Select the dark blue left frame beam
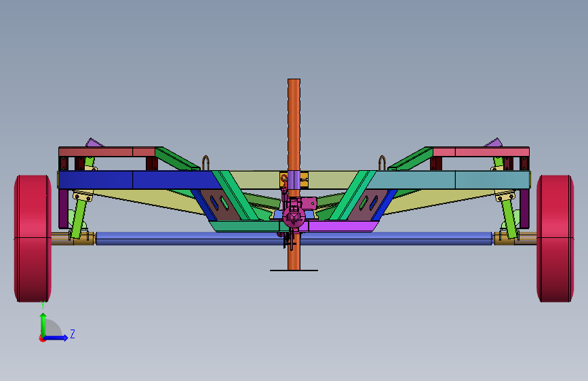Image resolution: width=588 pixels, height=381 pixels. tap(139, 180)
